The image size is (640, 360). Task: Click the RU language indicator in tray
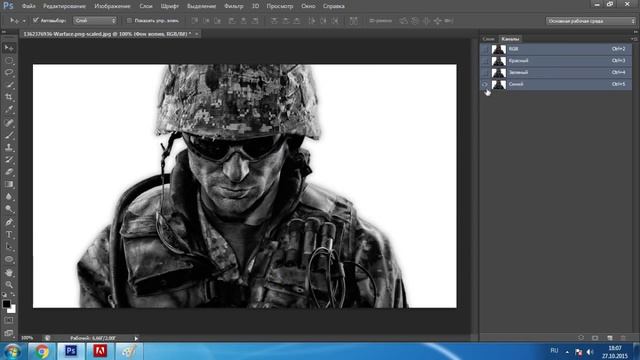click(x=554, y=351)
